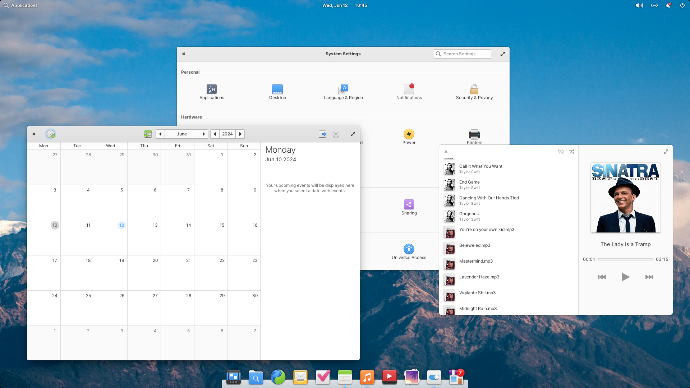Open Sharing settings in System Settings
This screenshot has height=388, width=690.
[x=409, y=207]
